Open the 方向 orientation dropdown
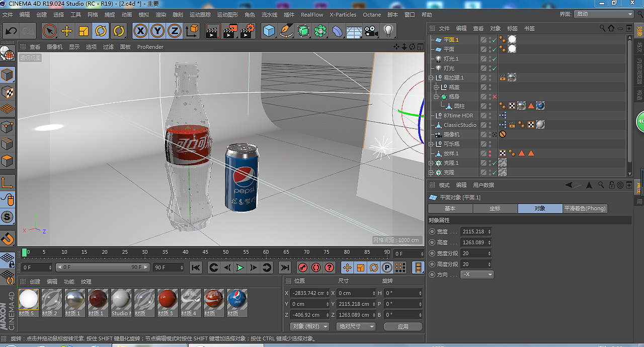Viewport: 644px width, 347px height. (x=477, y=274)
